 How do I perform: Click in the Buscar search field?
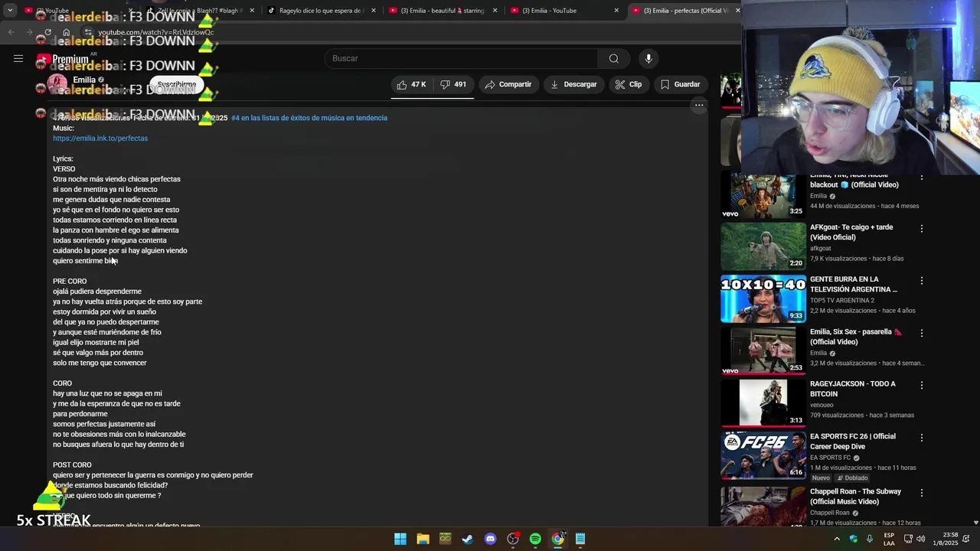[461, 59]
